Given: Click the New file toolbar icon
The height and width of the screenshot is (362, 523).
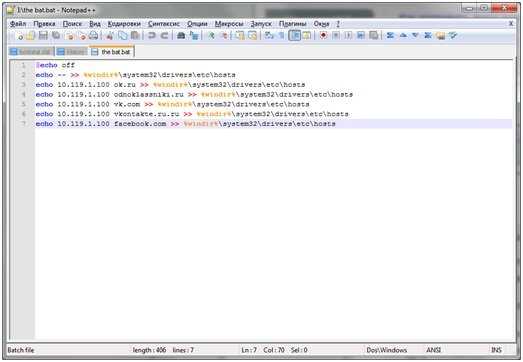Looking at the screenshot, I should point(20,36).
